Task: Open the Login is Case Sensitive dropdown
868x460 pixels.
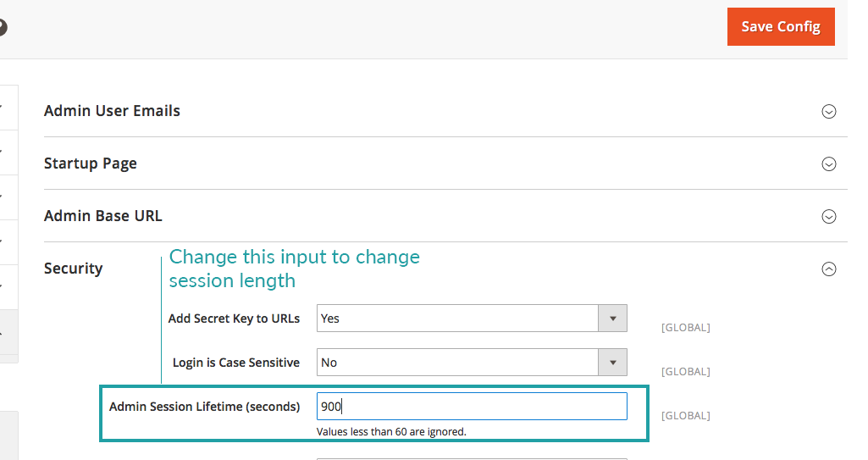Action: (457, 363)
